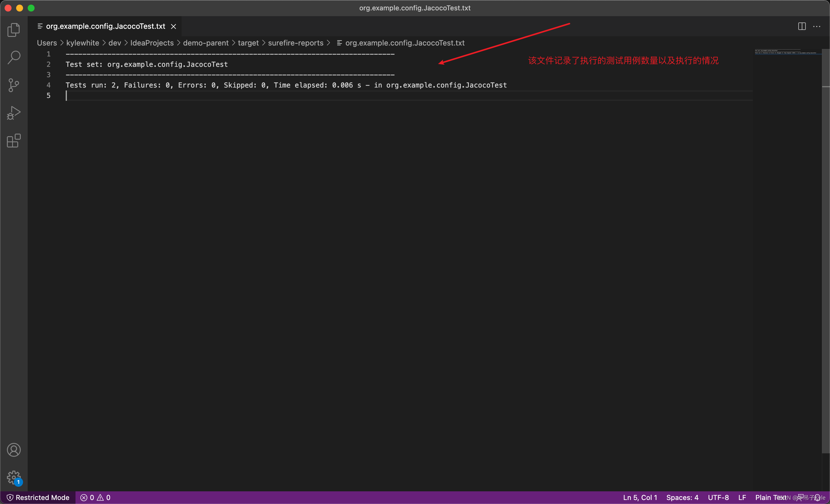Open the Run and Debug view
Viewport: 830px width, 504px height.
14,113
